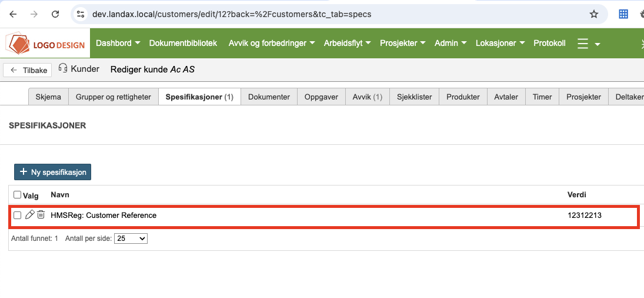Expand the Arbeidsflyt menu

pos(347,43)
